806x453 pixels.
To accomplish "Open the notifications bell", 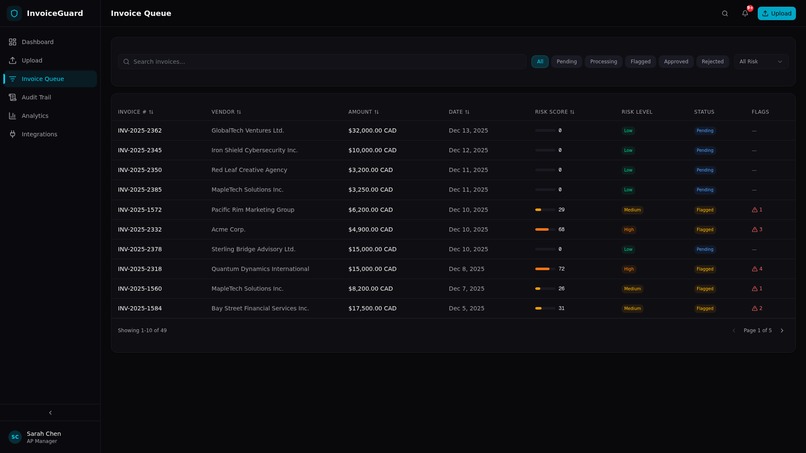I will coord(745,13).
